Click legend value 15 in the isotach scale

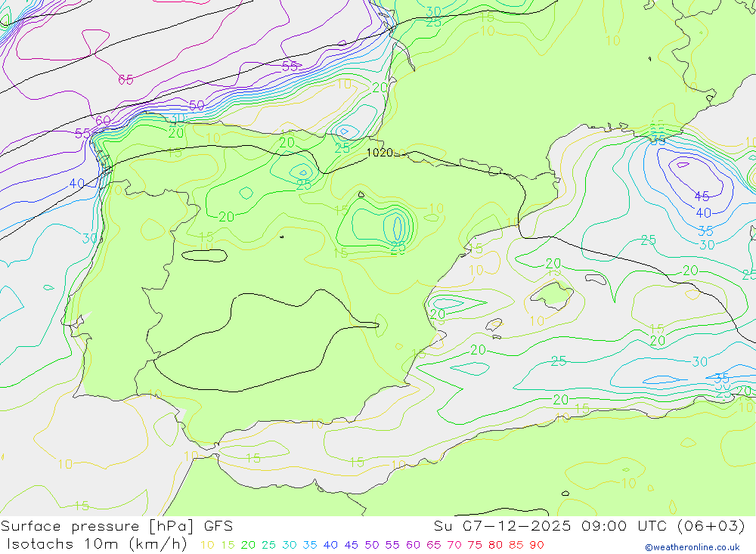click(x=228, y=545)
